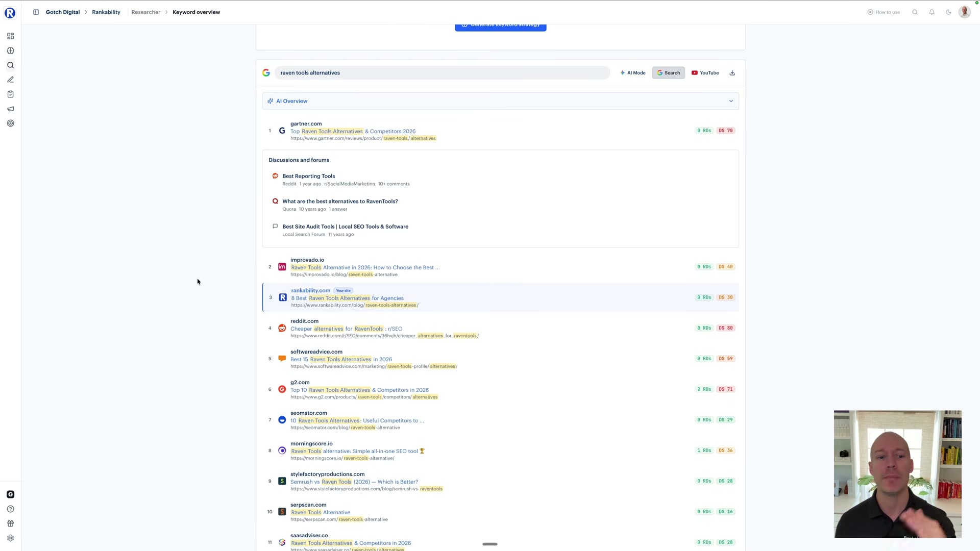
Task: Open notifications bell icon
Action: 932,12
